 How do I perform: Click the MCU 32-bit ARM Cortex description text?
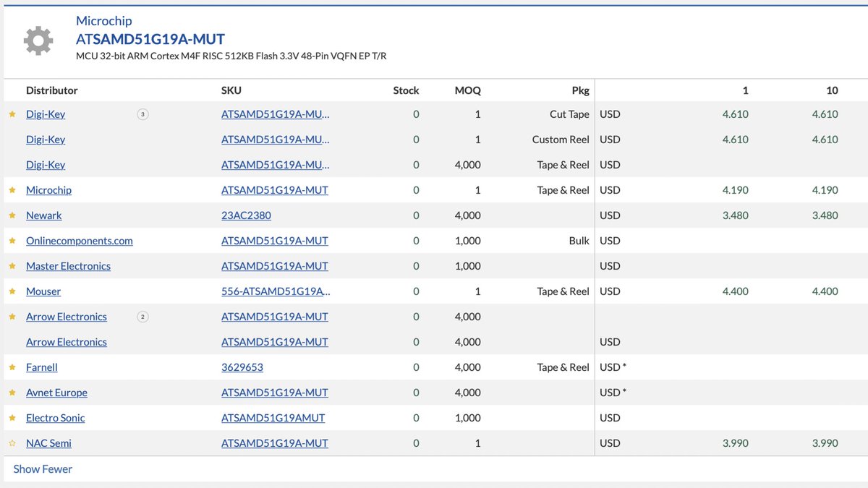[x=231, y=56]
